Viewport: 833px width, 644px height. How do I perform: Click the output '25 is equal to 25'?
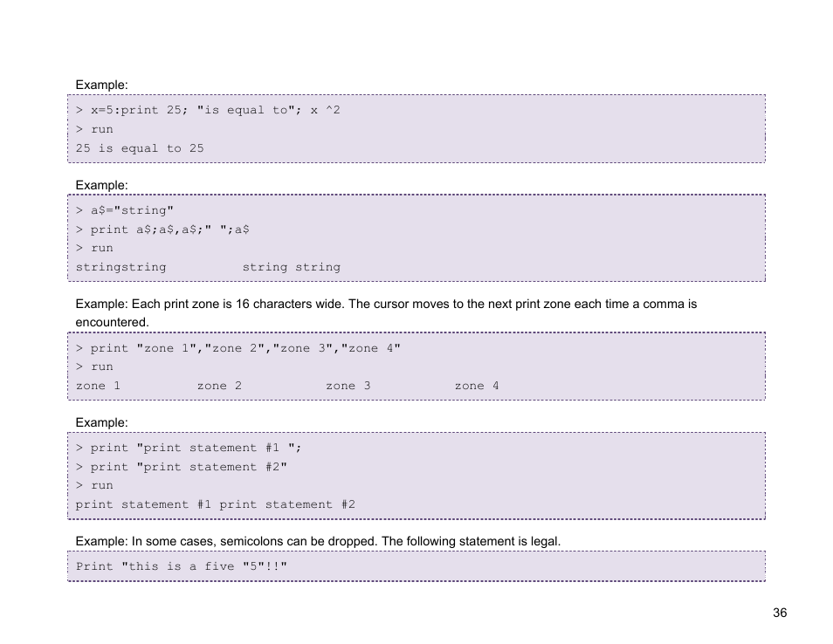point(140,148)
